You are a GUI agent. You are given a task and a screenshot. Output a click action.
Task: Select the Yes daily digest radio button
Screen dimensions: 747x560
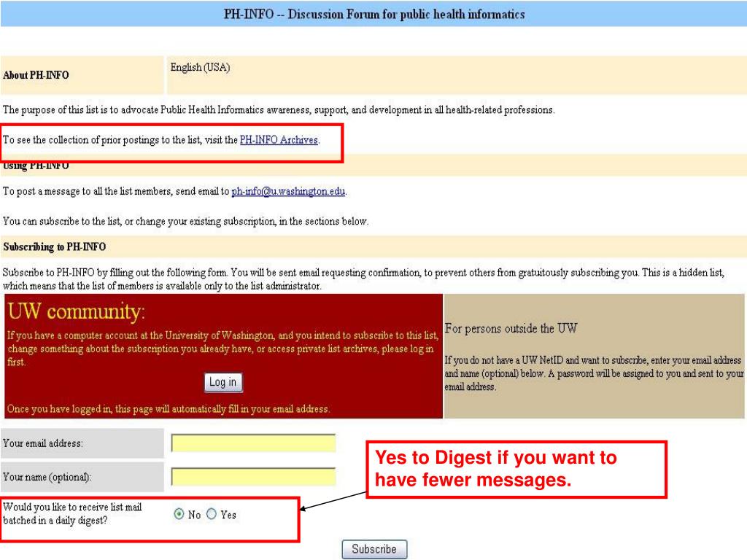[212, 514]
